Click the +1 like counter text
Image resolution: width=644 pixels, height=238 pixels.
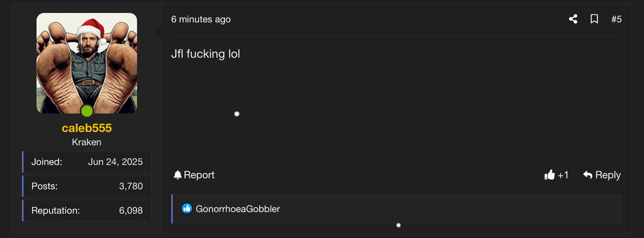tap(563, 175)
